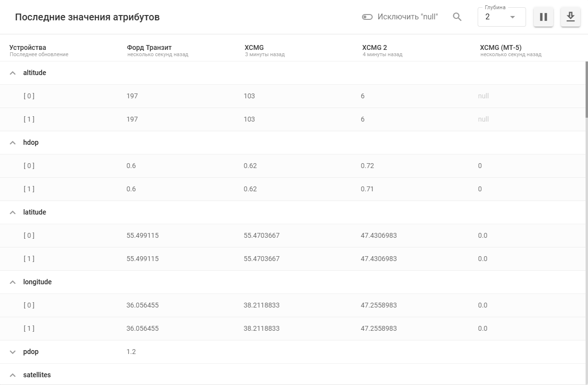Toggle the Исключить "null" switch
Screen dimensions: 588x385
tap(367, 17)
